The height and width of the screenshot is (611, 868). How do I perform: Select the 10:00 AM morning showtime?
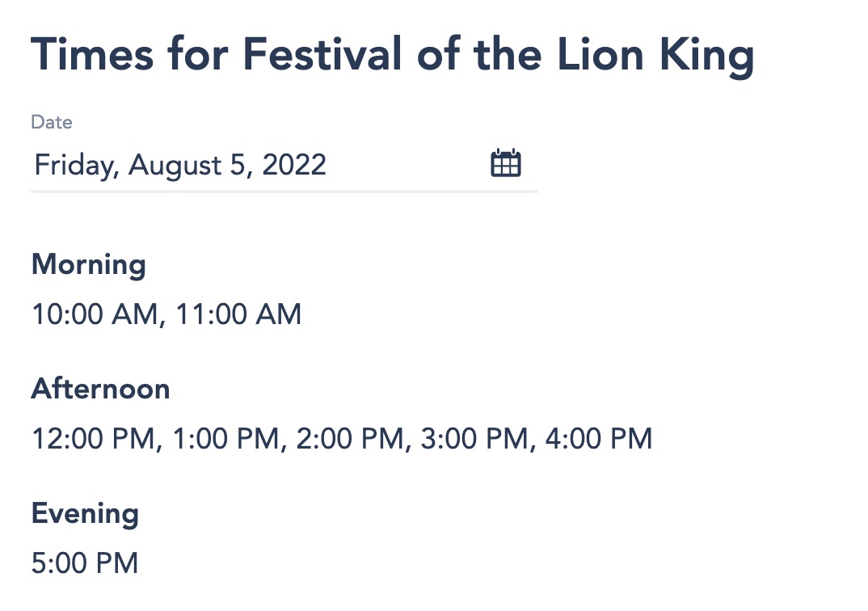point(93,314)
